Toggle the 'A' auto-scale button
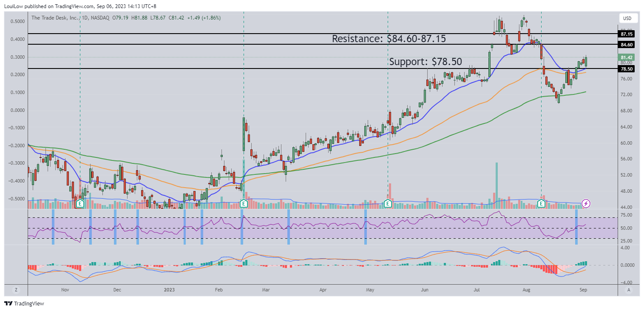This screenshot has width=644, height=311. point(628,290)
